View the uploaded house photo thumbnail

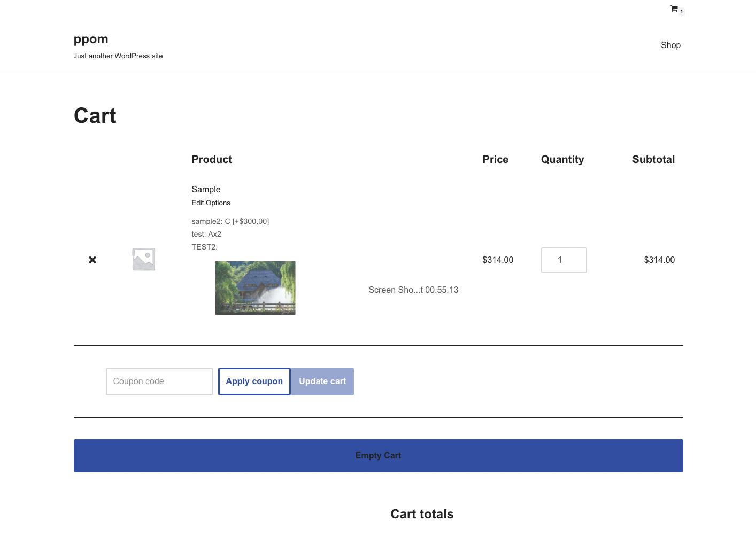(255, 287)
